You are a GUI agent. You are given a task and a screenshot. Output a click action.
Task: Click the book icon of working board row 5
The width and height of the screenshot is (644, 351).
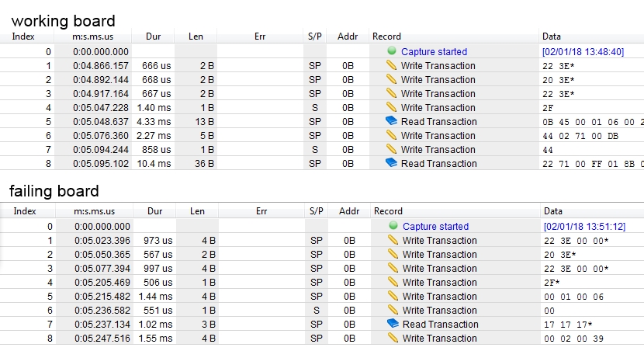391,121
